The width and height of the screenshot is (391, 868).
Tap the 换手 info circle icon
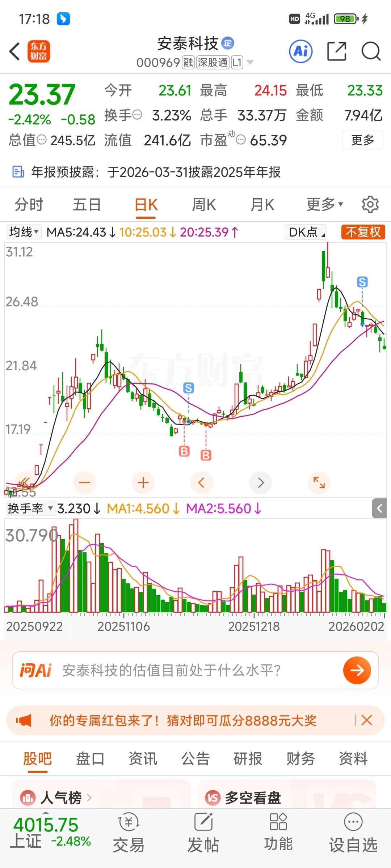[x=137, y=115]
